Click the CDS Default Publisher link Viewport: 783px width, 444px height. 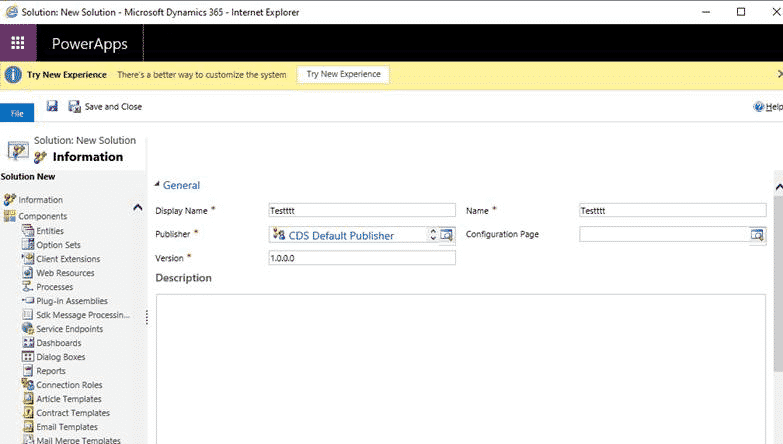click(341, 236)
